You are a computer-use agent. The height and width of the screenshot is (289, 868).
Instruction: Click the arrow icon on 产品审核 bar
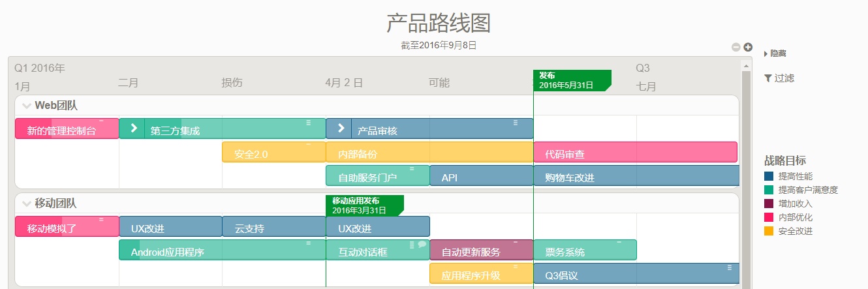coord(340,129)
